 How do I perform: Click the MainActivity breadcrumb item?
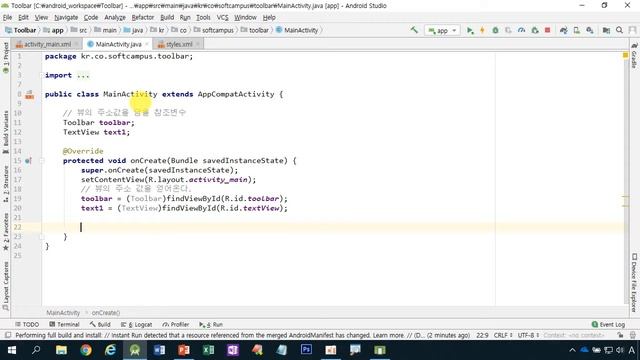(297, 30)
